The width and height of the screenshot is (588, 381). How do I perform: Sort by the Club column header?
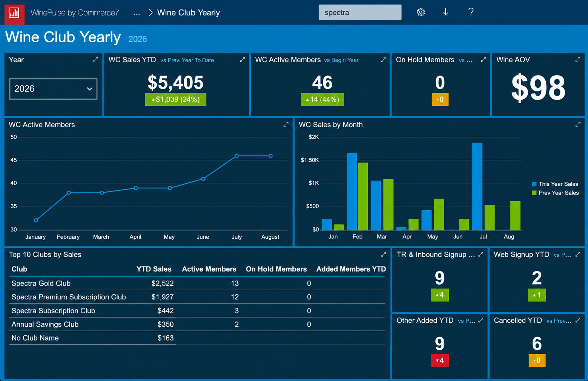pos(19,269)
